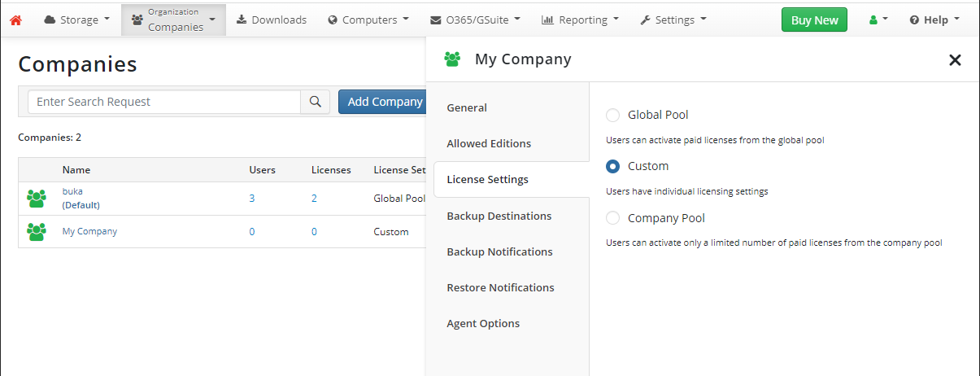This screenshot has width=980, height=376.
Task: Click the buka company group icon
Action: (x=37, y=199)
